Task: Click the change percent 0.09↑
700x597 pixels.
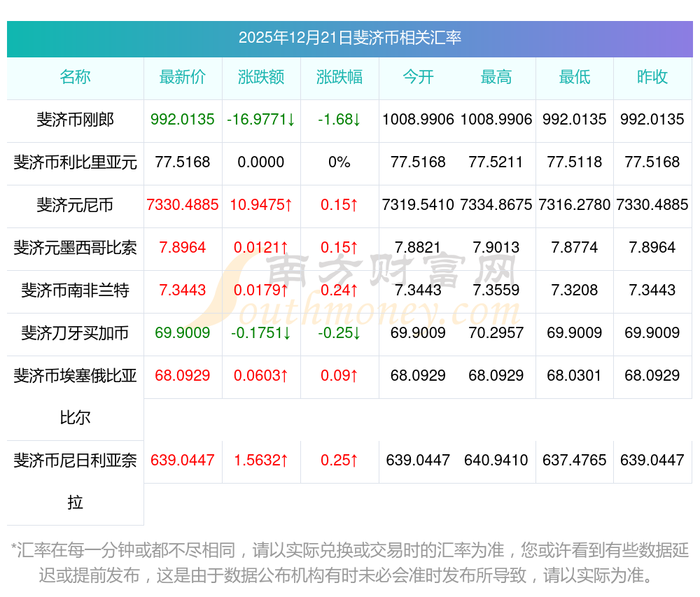Action: coord(339,376)
